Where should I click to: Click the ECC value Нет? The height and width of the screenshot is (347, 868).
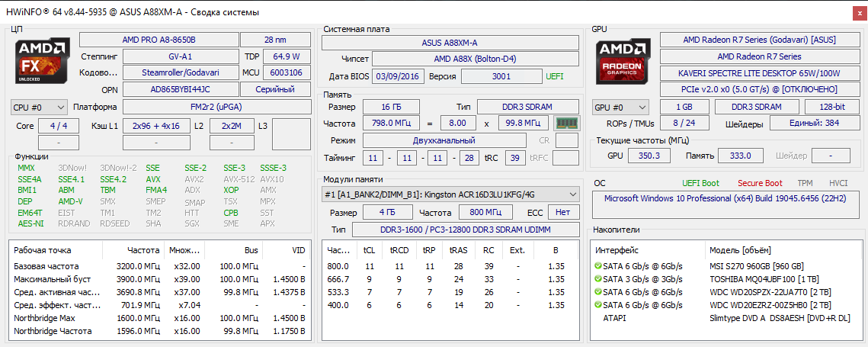pyautogui.click(x=563, y=212)
